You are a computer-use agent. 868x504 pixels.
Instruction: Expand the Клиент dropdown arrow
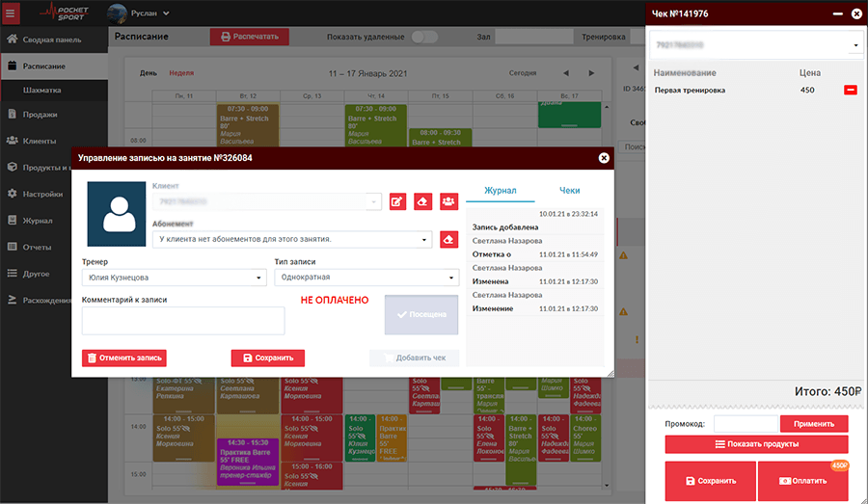click(x=373, y=202)
